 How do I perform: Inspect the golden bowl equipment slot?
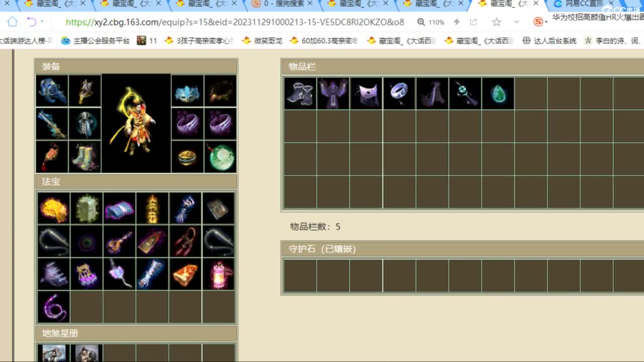[188, 157]
